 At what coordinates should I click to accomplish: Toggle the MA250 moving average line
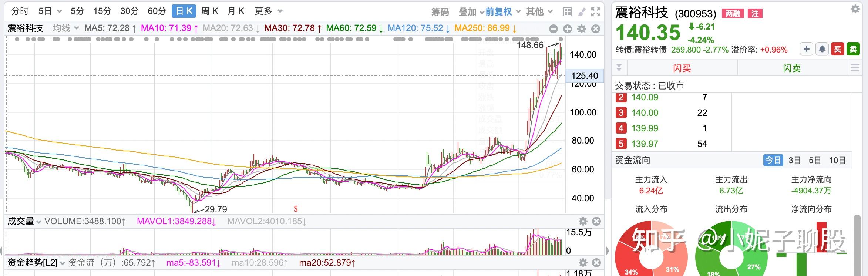pos(486,28)
